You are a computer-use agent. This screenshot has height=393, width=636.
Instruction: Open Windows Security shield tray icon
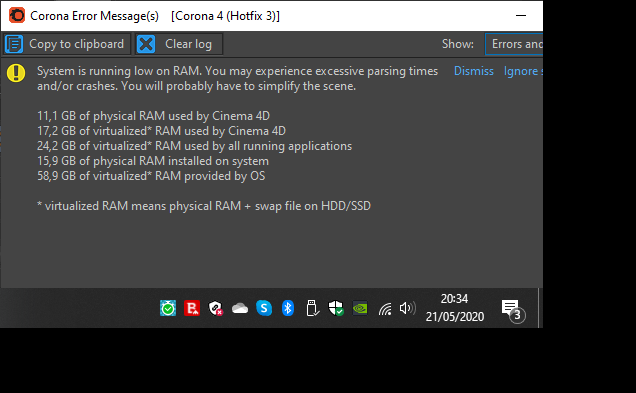(336, 308)
